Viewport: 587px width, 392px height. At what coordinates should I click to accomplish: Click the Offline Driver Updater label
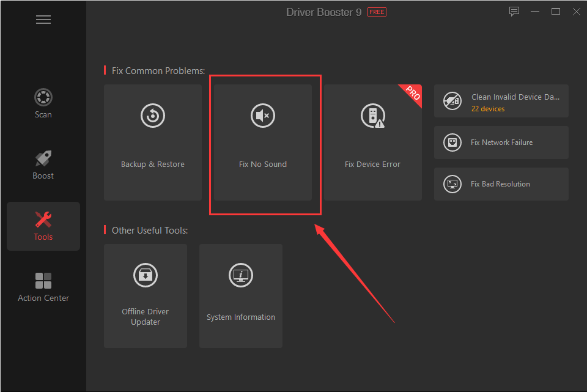point(146,317)
